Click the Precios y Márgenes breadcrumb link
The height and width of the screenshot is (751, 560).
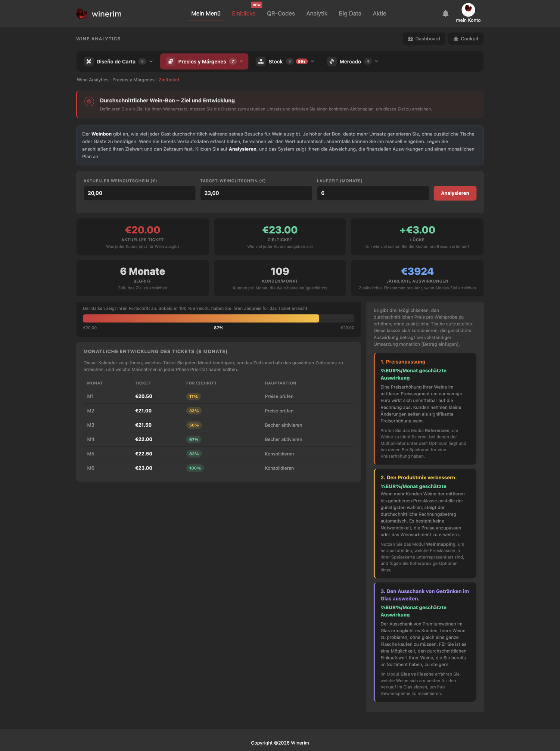133,80
